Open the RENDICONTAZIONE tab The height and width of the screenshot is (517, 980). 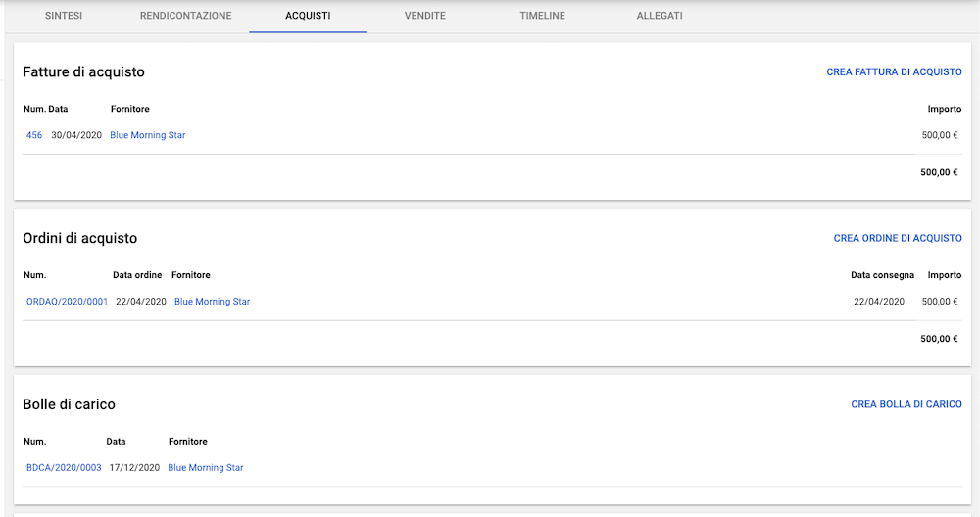[x=186, y=16]
